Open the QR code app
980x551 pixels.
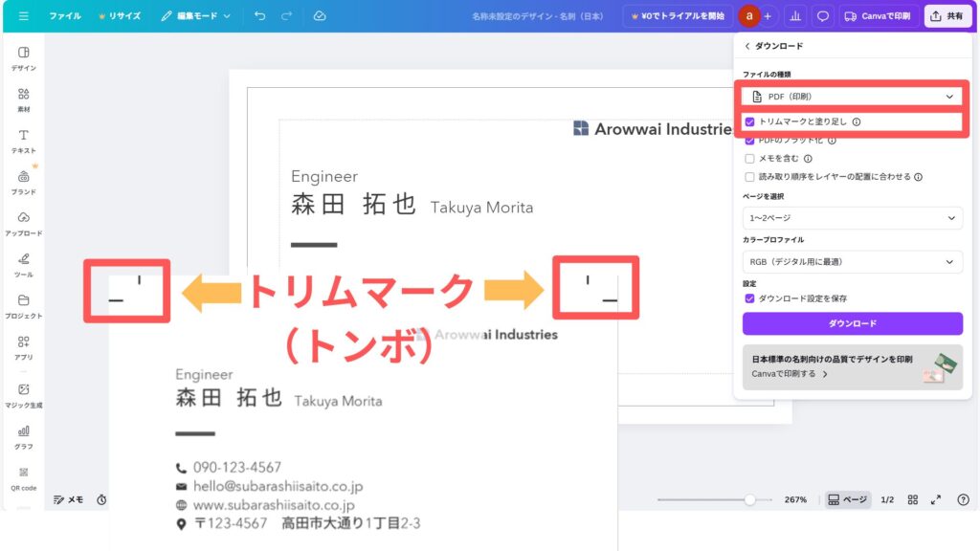click(x=24, y=477)
